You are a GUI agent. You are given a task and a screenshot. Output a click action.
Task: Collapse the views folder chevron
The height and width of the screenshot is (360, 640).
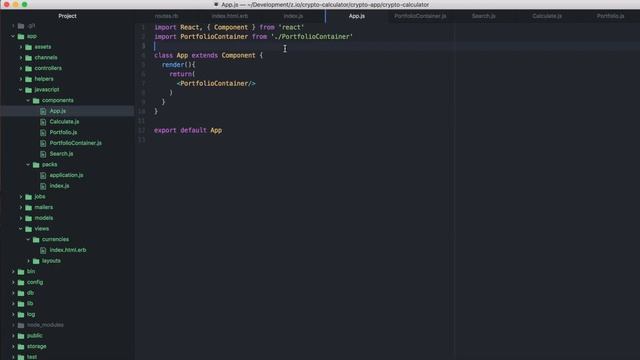click(x=21, y=229)
